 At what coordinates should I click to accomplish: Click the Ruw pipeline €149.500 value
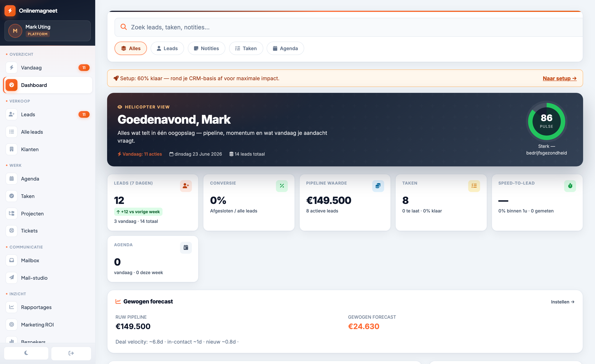(x=133, y=326)
